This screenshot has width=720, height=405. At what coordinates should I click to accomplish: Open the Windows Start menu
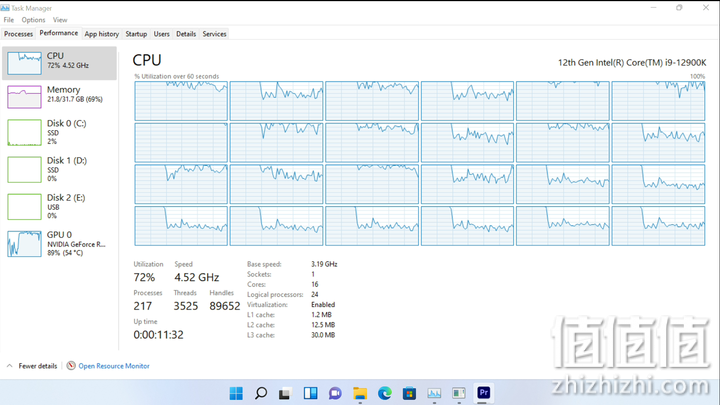pos(236,393)
